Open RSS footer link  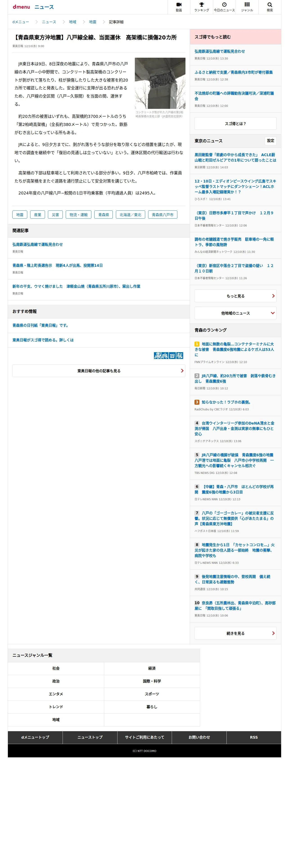(254, 737)
